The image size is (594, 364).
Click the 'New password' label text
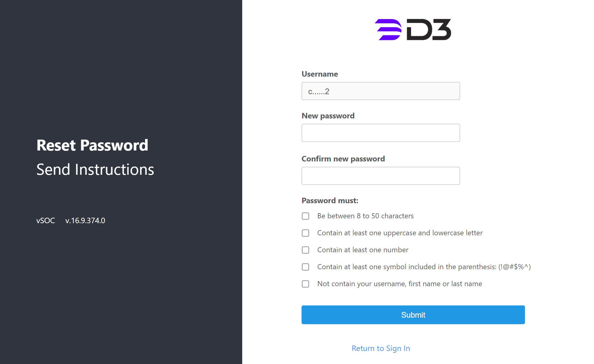coord(328,116)
